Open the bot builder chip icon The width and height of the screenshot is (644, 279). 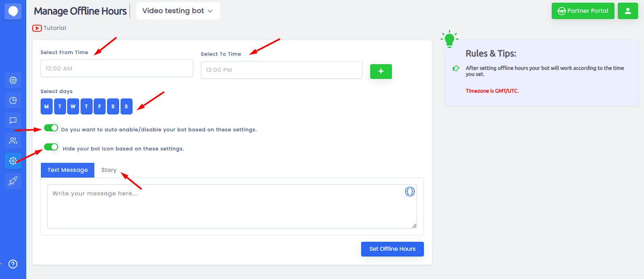coord(13,80)
